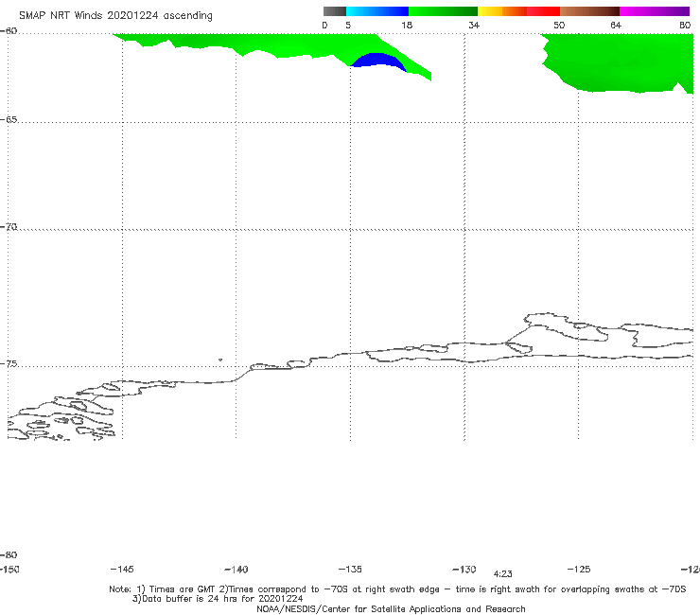Click the longitude label '-150'

(x=9, y=570)
